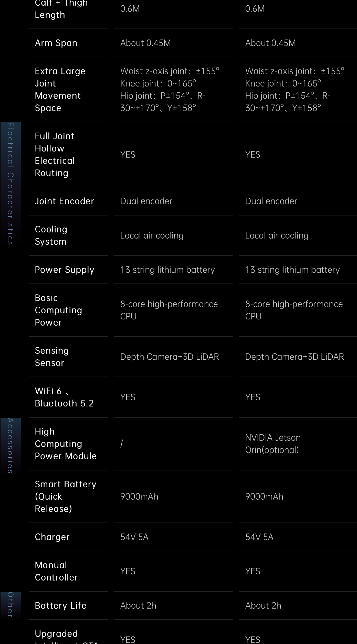Click the Basic Computing Power label
Image resolution: width=357 pixels, height=644 pixels.
pyautogui.click(x=58, y=310)
